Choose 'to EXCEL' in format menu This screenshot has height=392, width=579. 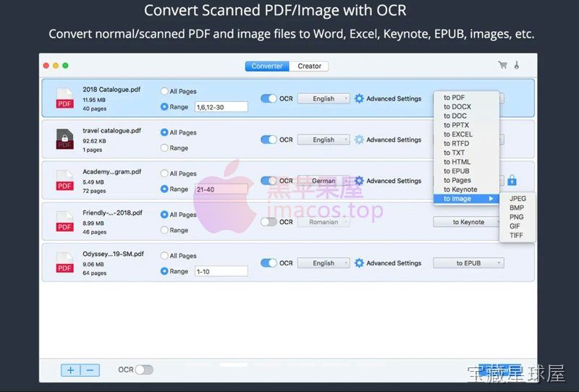[x=466, y=135]
